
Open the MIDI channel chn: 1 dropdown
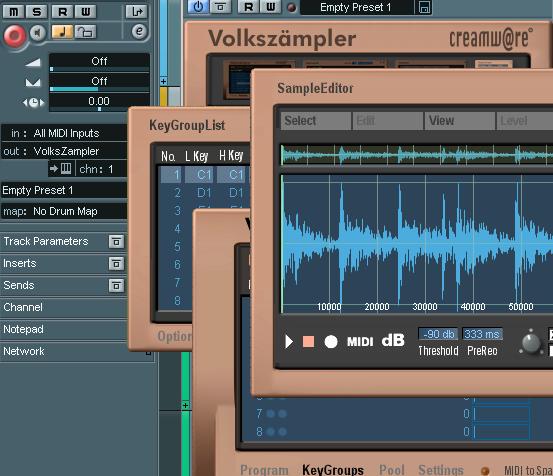101,169
